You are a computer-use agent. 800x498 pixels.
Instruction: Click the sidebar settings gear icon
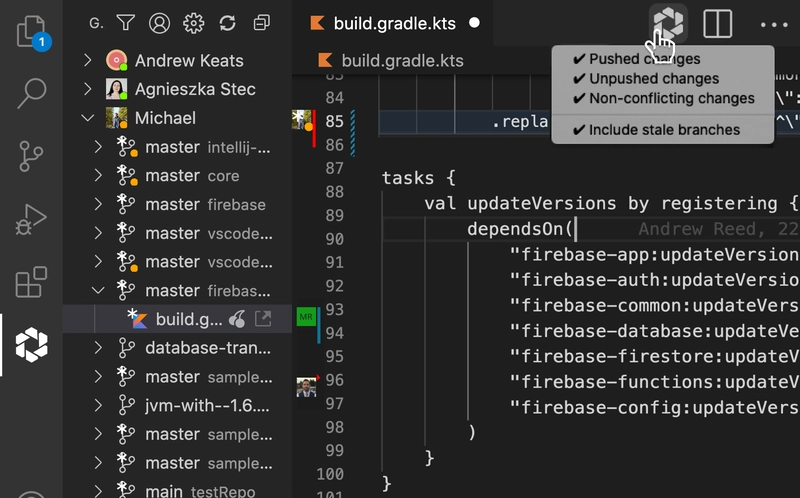coord(193,22)
